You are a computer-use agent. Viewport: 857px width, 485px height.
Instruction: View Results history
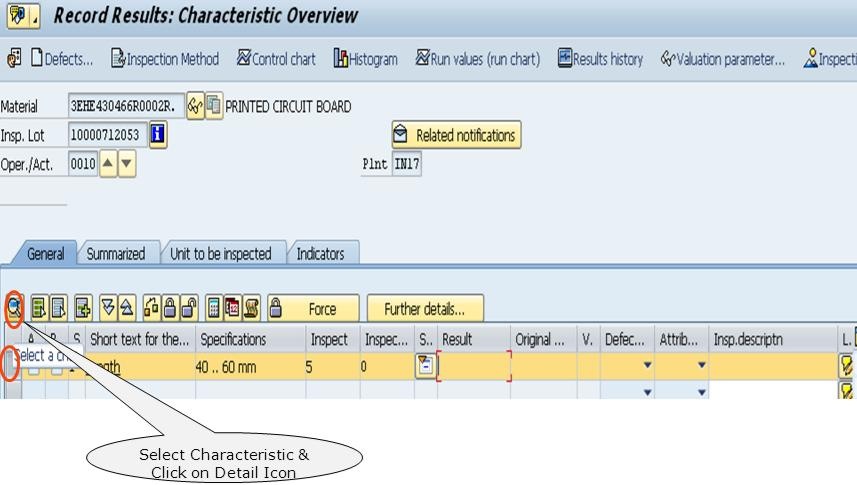[x=600, y=59]
